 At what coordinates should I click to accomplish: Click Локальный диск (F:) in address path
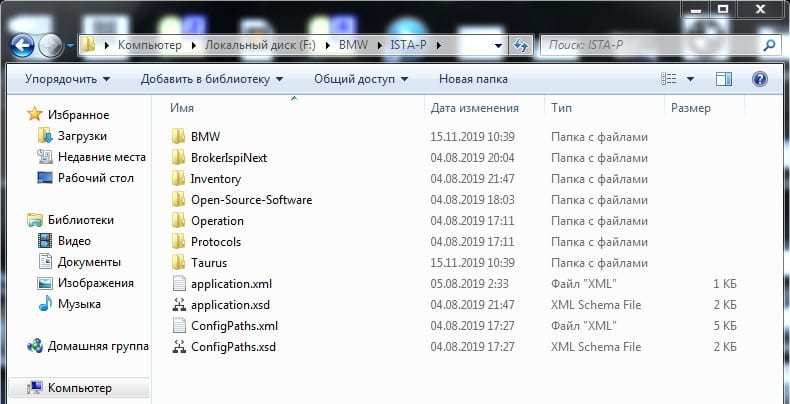tap(260, 45)
